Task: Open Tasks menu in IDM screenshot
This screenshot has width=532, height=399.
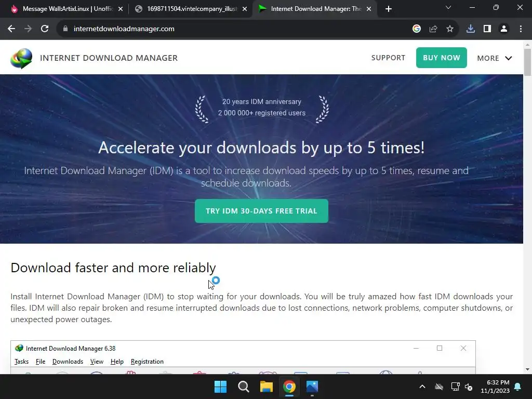Action: click(x=21, y=362)
